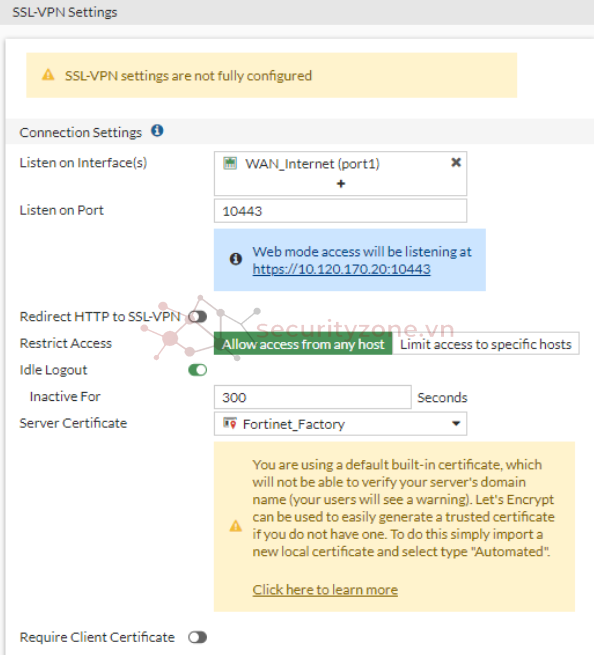Click the Fortinet_Factory certificate icon
This screenshot has width=594, height=655.
(230, 424)
